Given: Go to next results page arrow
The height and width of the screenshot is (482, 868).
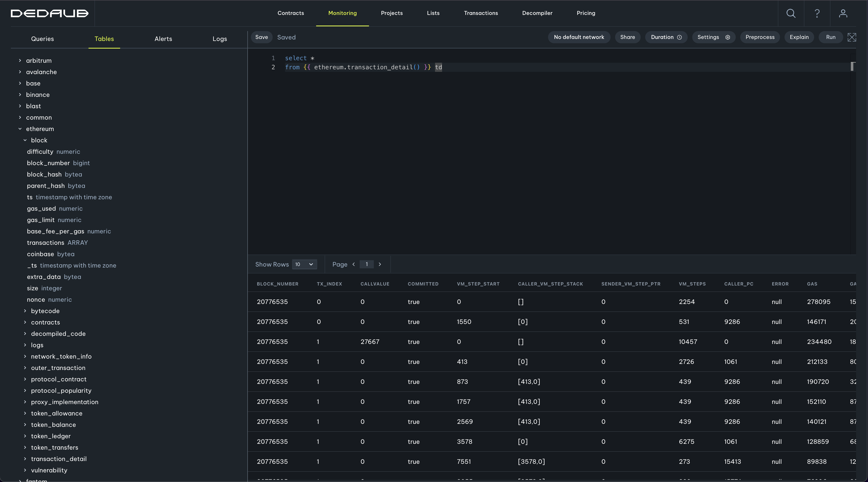Looking at the screenshot, I should (380, 265).
